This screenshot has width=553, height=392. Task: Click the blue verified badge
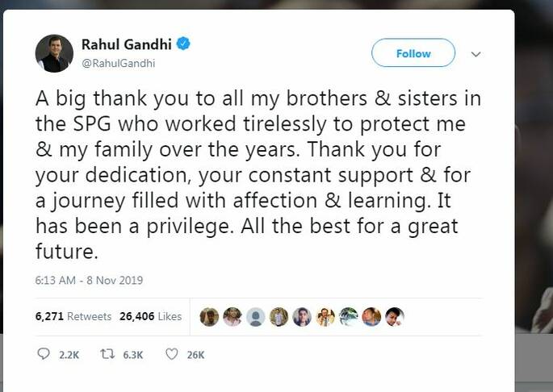[x=184, y=44]
